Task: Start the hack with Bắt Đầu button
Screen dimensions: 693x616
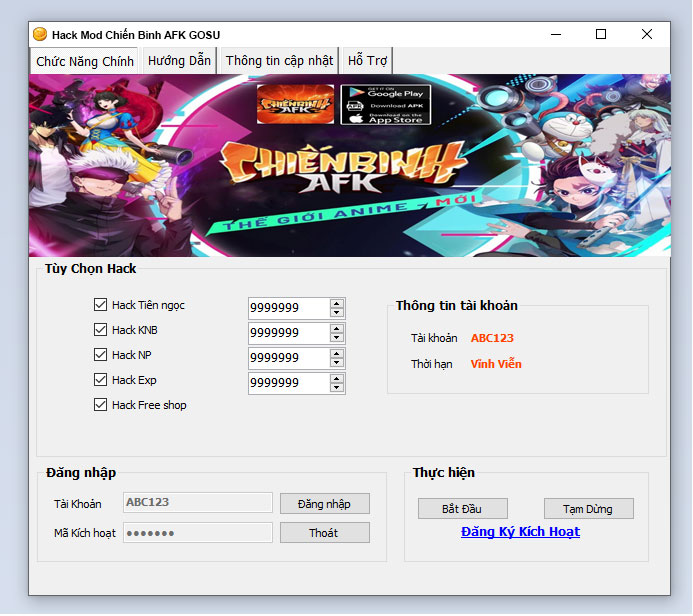Action: (x=463, y=509)
